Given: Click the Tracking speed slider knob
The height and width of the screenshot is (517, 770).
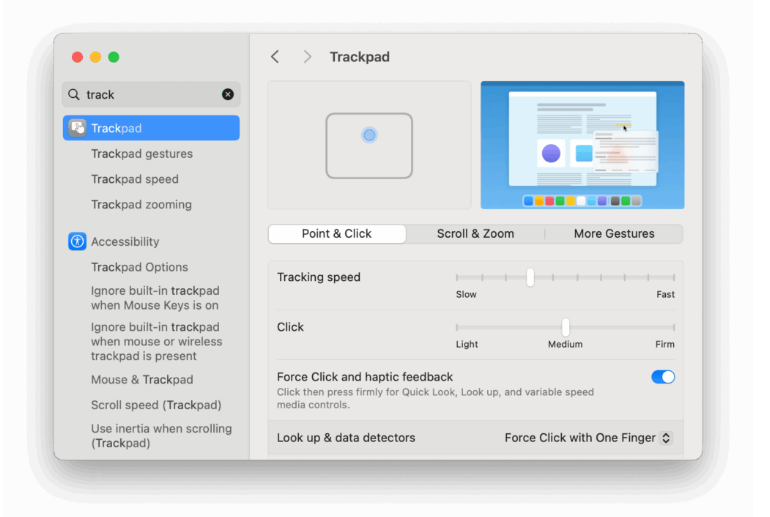Looking at the screenshot, I should [530, 277].
